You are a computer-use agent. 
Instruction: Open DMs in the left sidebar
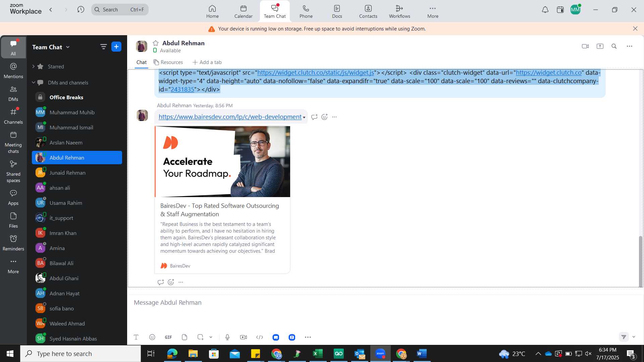(x=13, y=94)
